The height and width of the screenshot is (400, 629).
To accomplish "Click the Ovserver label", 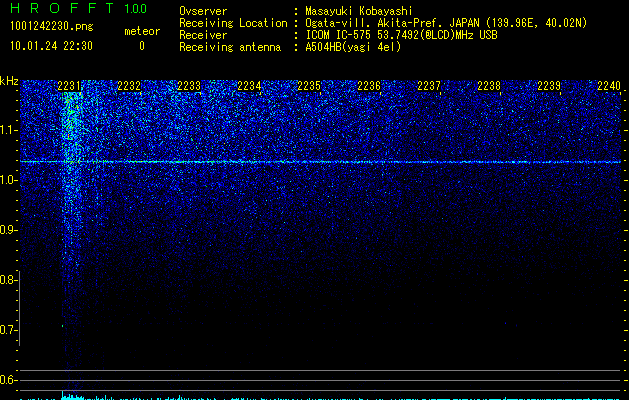I will click(203, 11).
